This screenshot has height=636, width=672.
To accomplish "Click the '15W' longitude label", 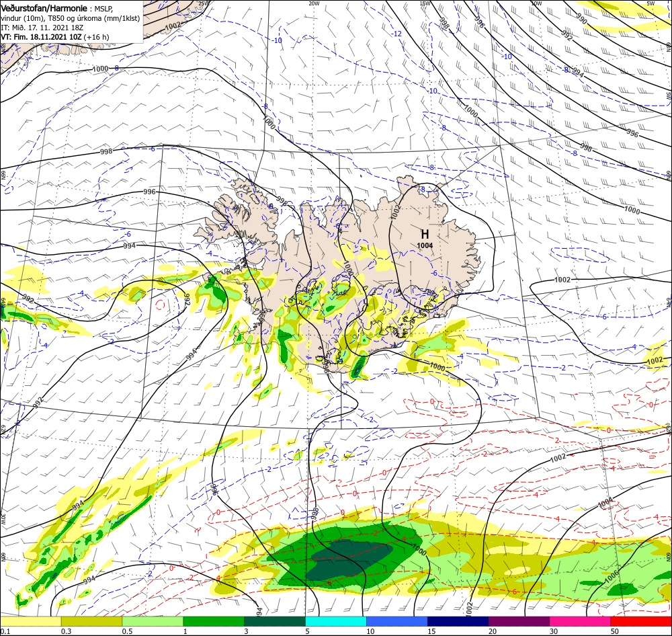I will point(424,3).
